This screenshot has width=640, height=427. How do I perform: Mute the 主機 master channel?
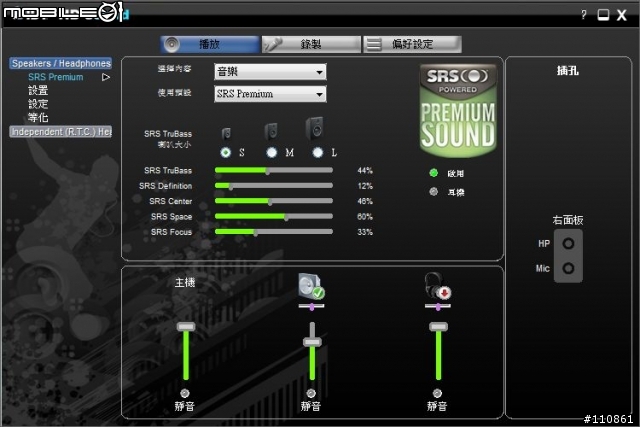184,393
